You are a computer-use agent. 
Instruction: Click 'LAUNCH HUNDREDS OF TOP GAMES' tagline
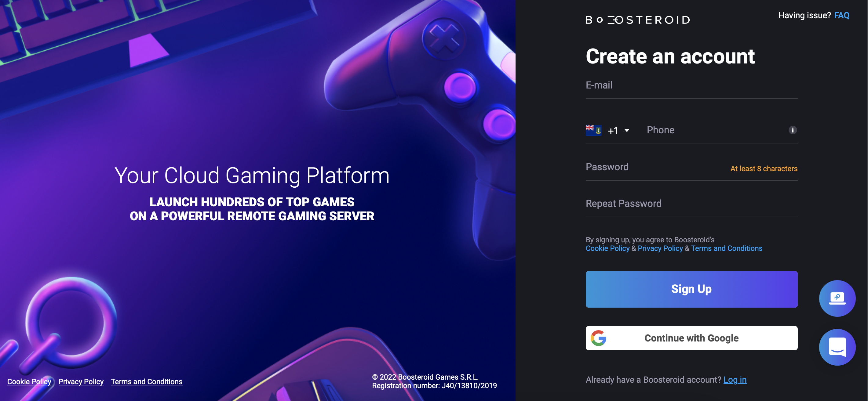252,202
